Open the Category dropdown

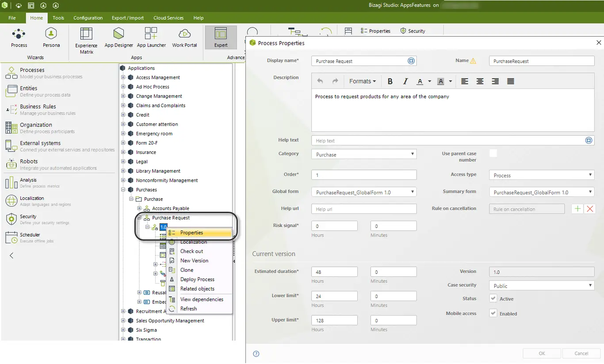364,154
